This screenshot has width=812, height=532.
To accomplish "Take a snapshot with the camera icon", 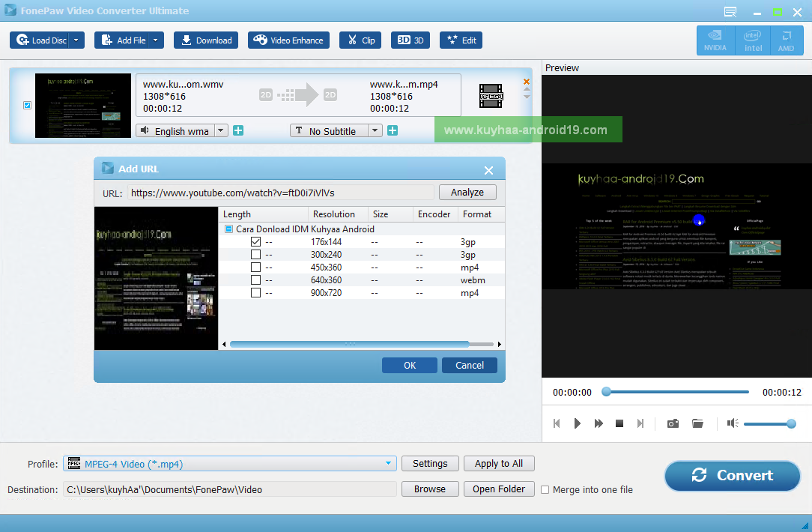I will tap(673, 424).
